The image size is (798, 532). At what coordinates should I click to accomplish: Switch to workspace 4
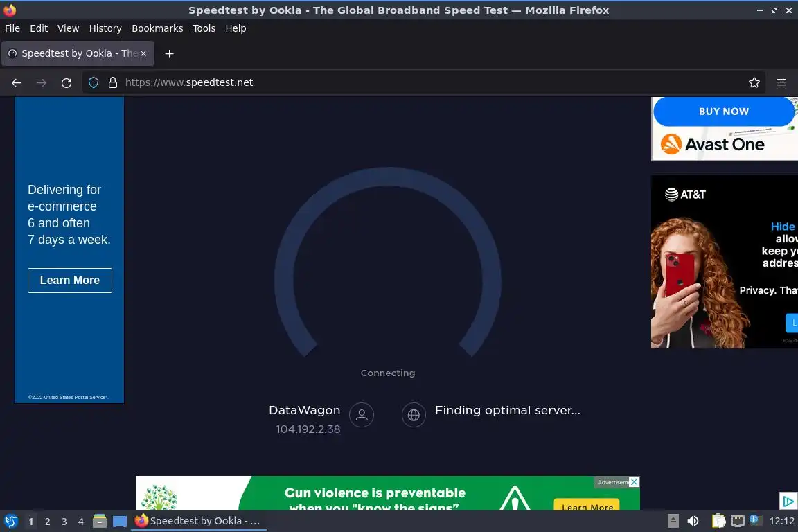[x=81, y=522]
